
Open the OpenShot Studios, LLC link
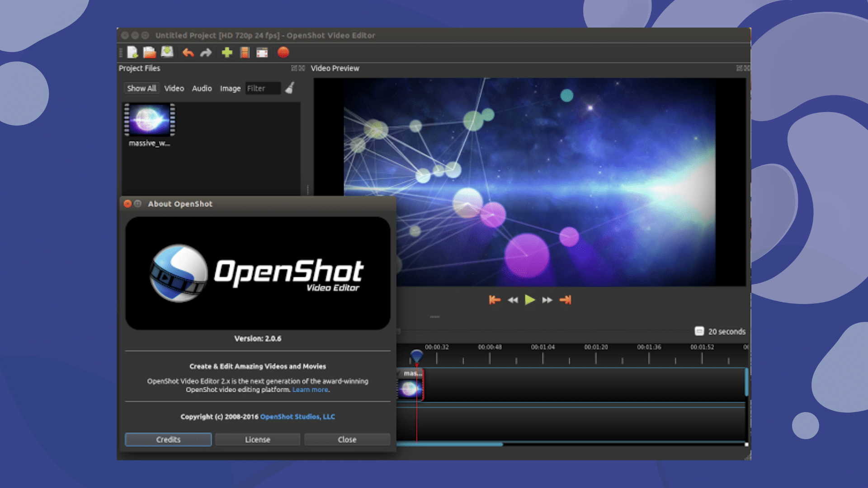[x=297, y=417]
